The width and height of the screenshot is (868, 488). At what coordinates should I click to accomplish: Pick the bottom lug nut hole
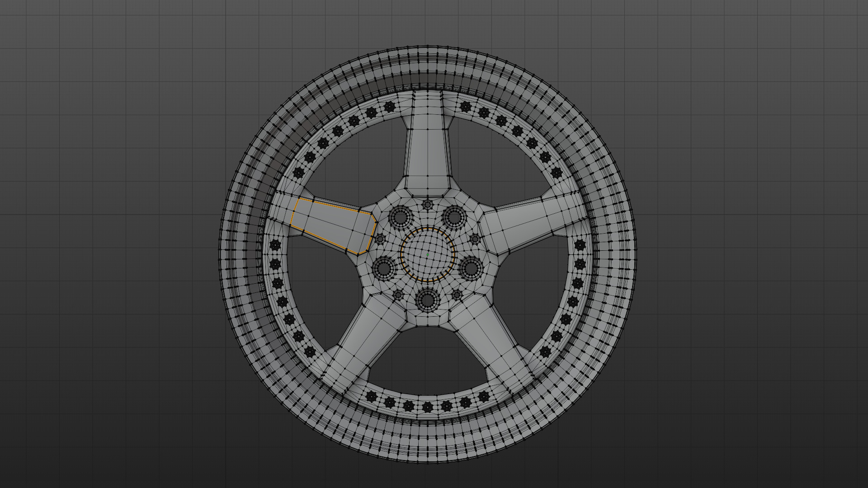[428, 300]
